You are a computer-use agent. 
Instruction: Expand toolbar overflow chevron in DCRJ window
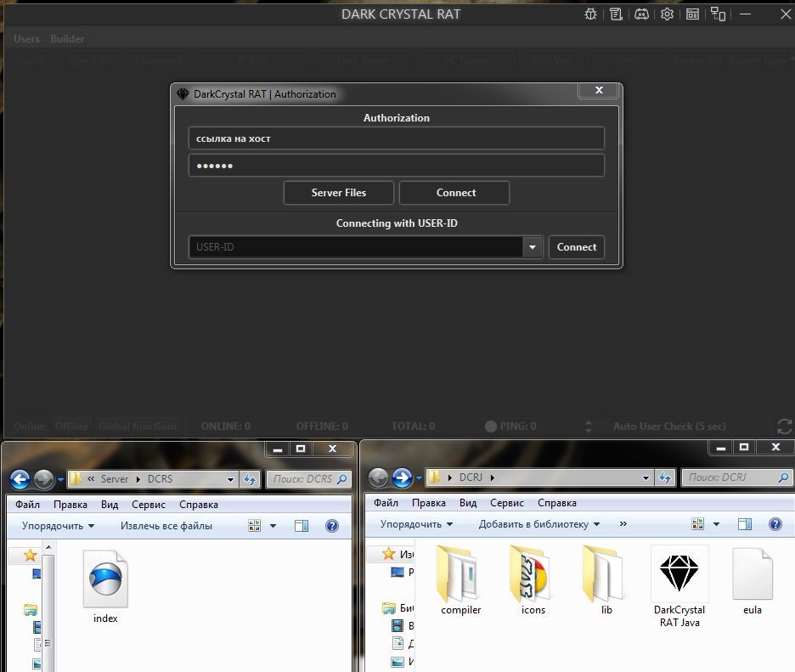coord(623,524)
